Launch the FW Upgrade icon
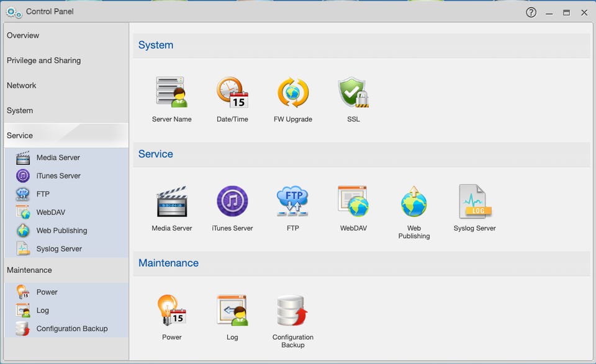 [x=292, y=92]
